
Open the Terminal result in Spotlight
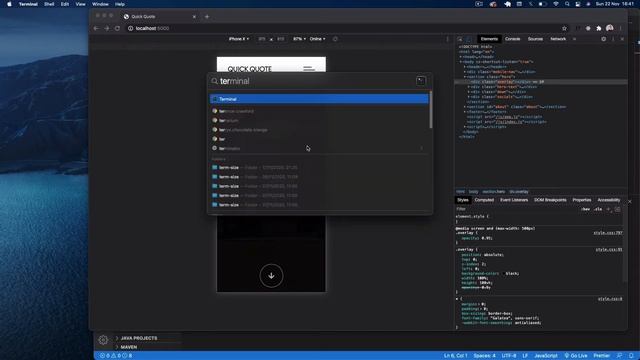click(319, 99)
